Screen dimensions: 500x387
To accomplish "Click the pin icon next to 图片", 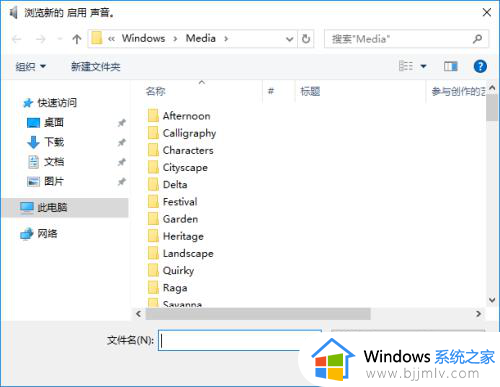I will pyautogui.click(x=122, y=182).
